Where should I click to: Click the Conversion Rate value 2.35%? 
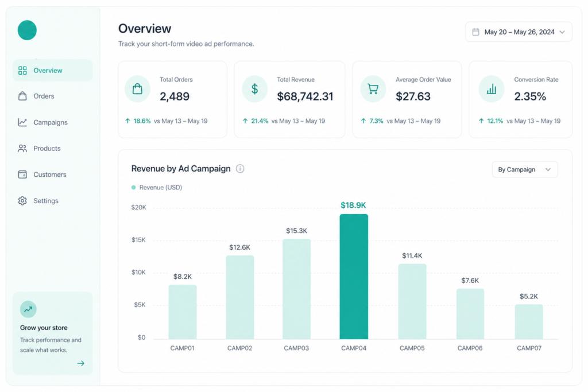click(x=530, y=96)
